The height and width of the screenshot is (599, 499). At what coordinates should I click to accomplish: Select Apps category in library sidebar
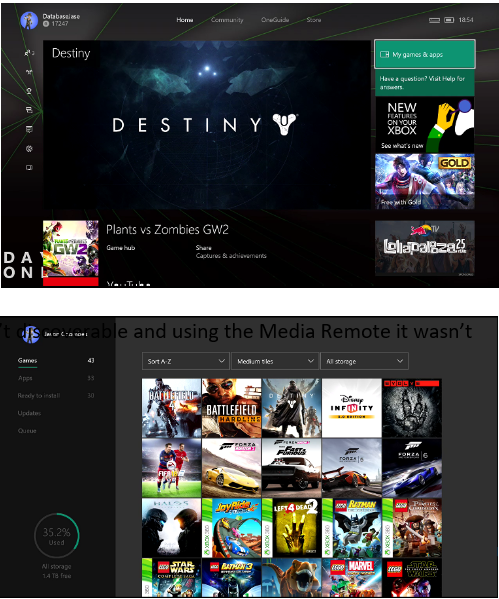pyautogui.click(x=25, y=378)
